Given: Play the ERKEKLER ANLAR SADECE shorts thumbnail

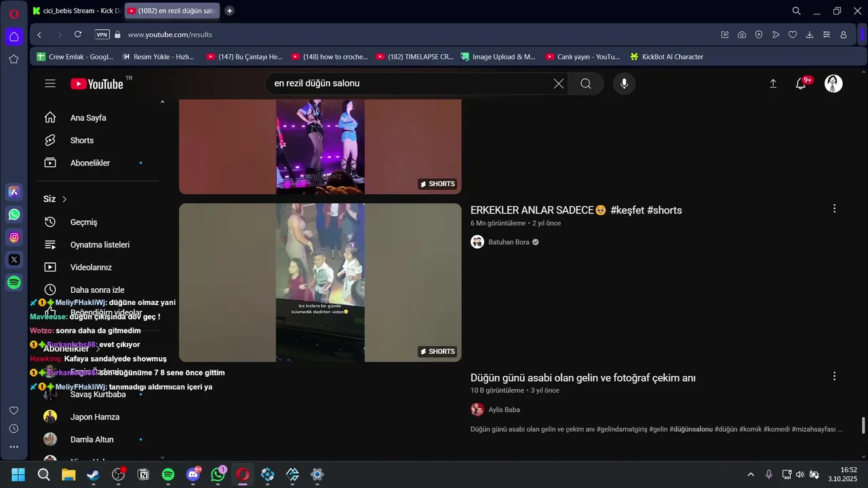Looking at the screenshot, I should click(x=320, y=283).
